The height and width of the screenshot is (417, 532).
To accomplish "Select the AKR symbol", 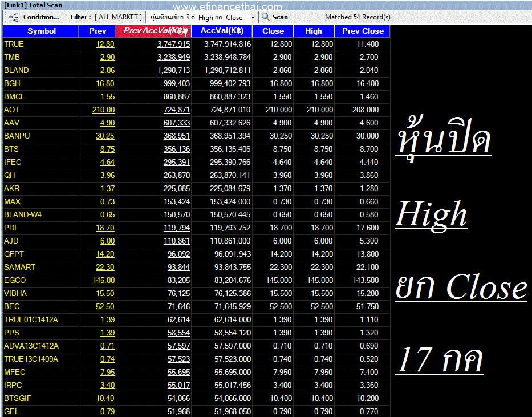I will [x=12, y=189].
